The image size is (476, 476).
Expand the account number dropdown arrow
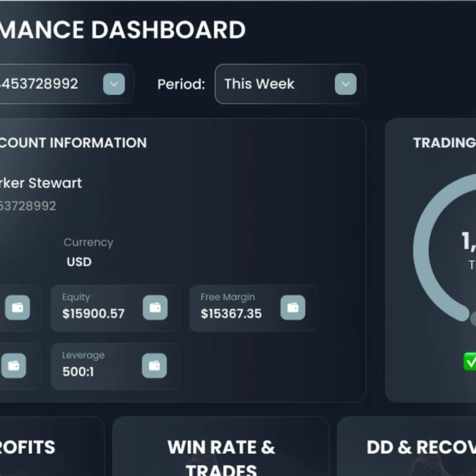click(x=114, y=84)
